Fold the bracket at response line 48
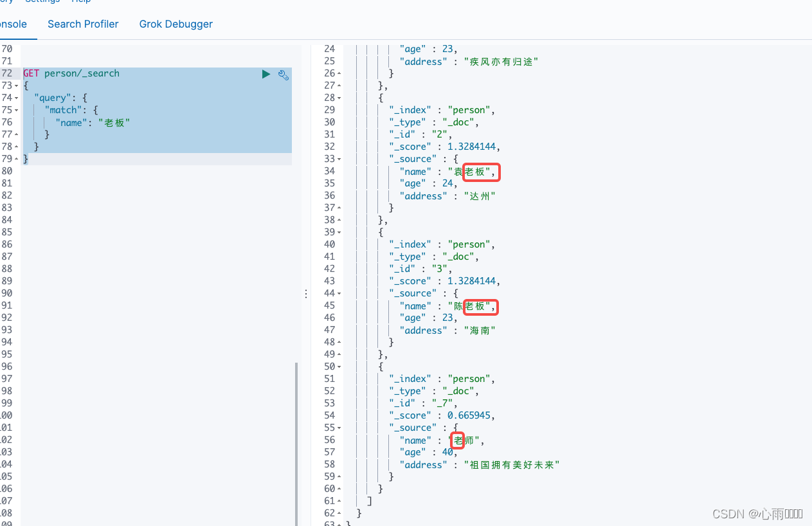Image resolution: width=812 pixels, height=526 pixels. click(x=339, y=342)
